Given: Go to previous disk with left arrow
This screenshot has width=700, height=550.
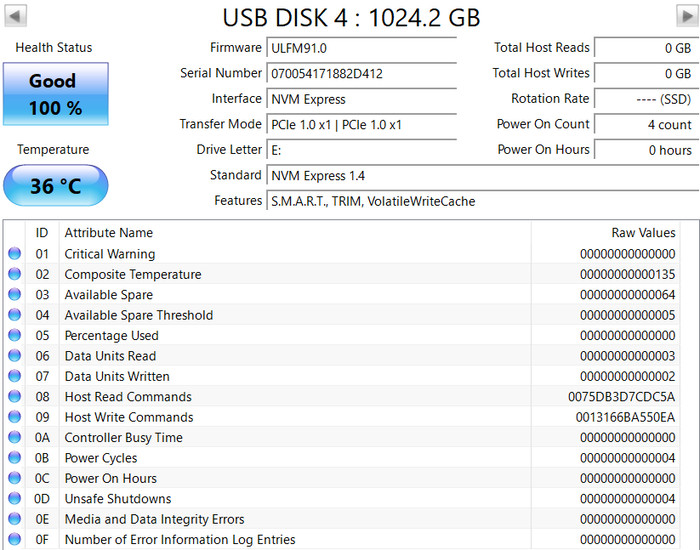Looking at the screenshot, I should 15,17.
